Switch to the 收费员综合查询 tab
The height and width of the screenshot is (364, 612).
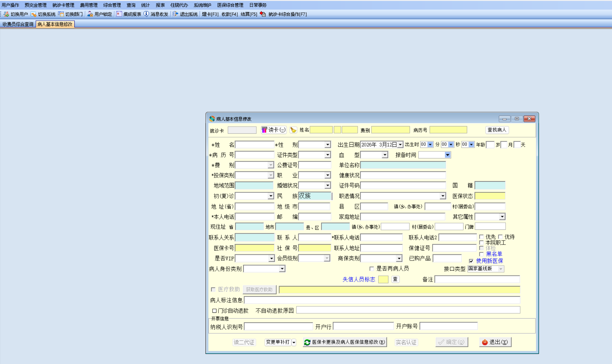18,24
